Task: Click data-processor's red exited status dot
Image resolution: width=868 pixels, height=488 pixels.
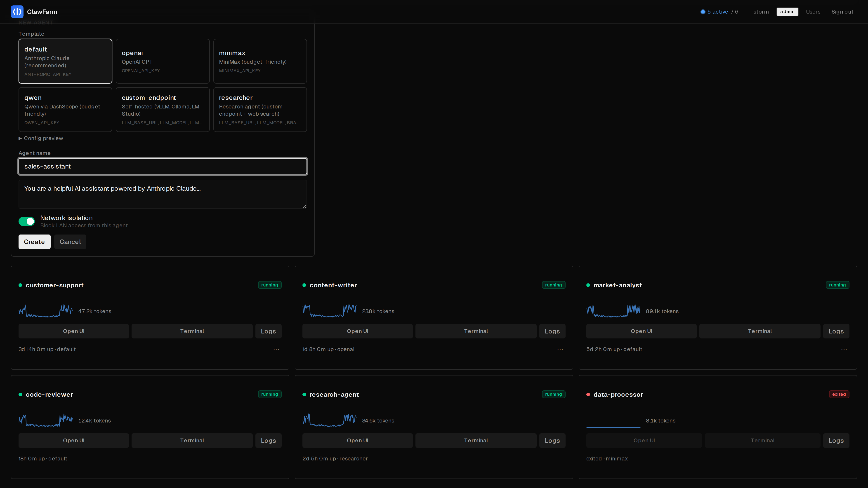Action: (x=588, y=394)
